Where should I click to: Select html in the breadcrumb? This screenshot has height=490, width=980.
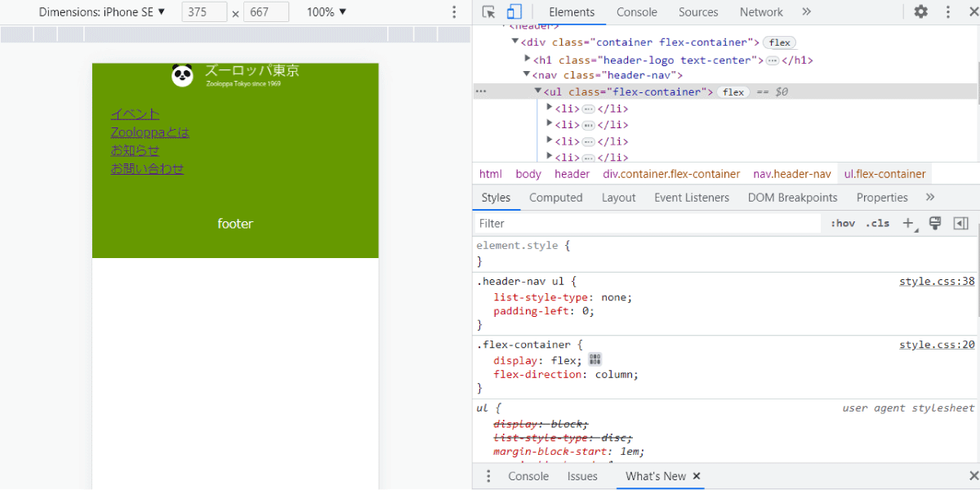[491, 174]
